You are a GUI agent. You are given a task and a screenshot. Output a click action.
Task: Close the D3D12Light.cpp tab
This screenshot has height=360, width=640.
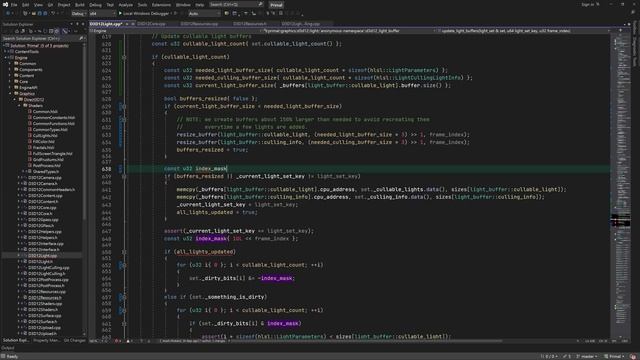pyautogui.click(x=133, y=24)
